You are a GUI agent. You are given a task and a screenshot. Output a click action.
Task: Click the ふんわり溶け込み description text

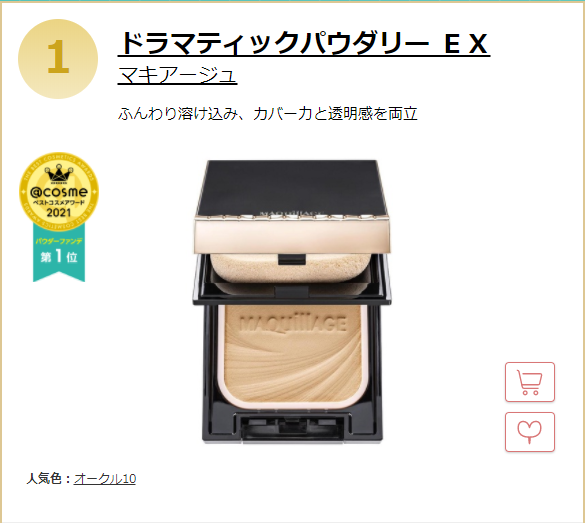coord(268,113)
